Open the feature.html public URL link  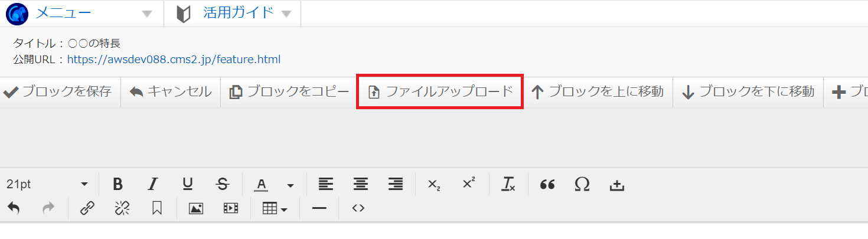click(174, 60)
